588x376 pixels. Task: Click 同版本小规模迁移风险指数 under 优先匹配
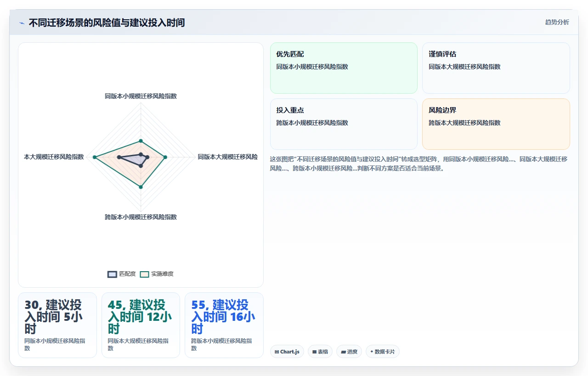pos(312,67)
